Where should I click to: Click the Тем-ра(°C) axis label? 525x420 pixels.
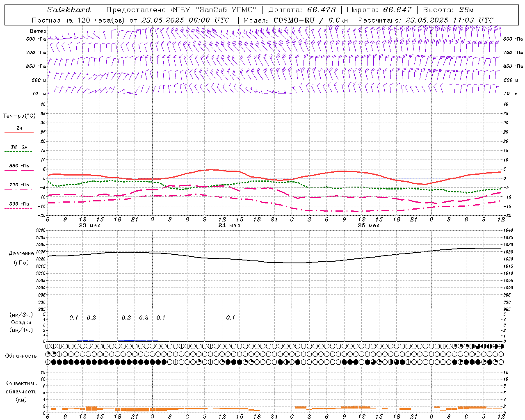point(19,116)
